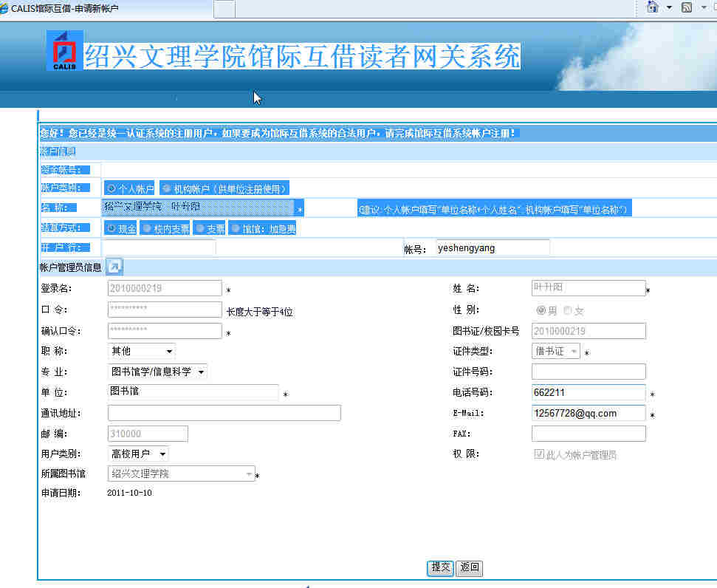Click the 返回 back button
Screen dimensions: 717x588
click(x=469, y=567)
